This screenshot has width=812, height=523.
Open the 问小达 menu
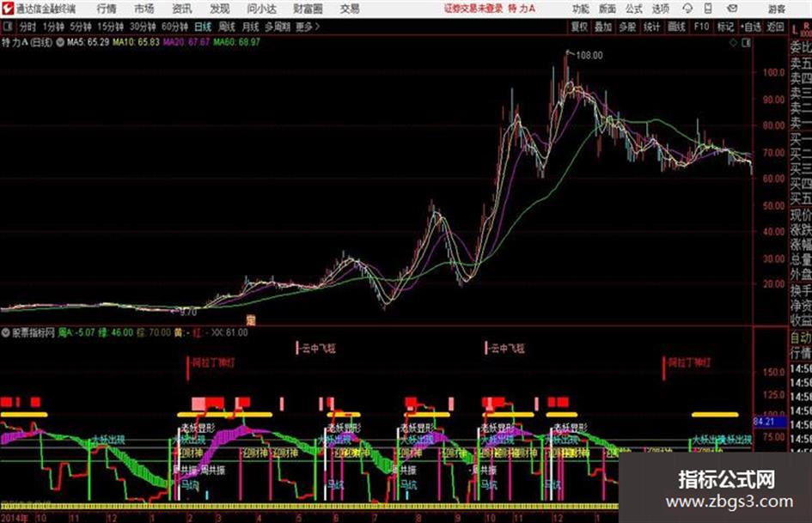point(261,9)
